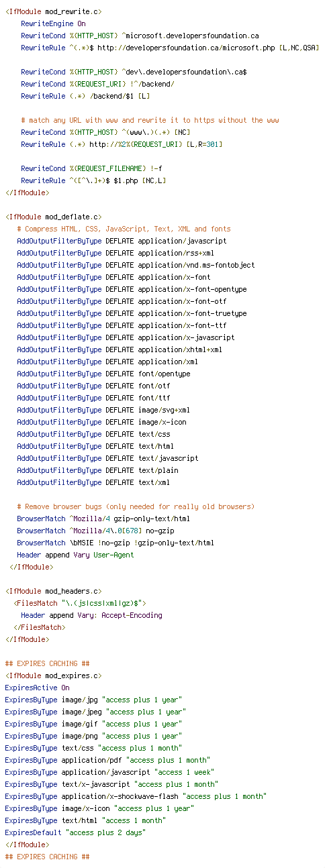Select the DEFLATE application/x-font-otf line
The image size is (325, 868).
tap(122, 301)
